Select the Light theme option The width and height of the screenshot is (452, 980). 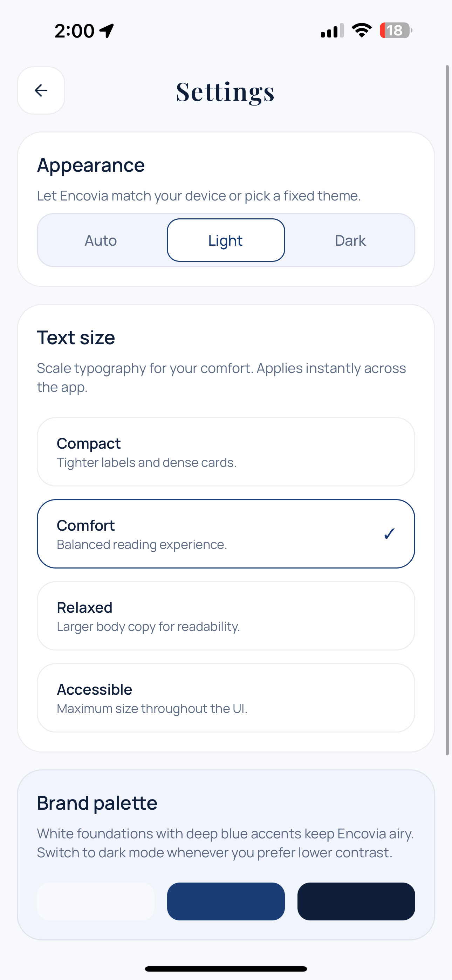[x=226, y=240]
